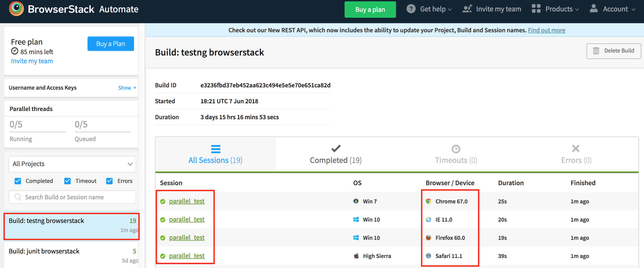Click the Duration column header
644x268 pixels.
click(511, 183)
